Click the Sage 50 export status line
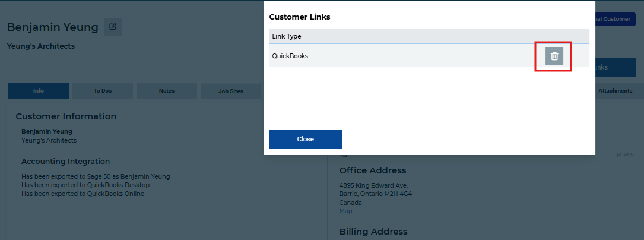644x240 pixels. 96,176
